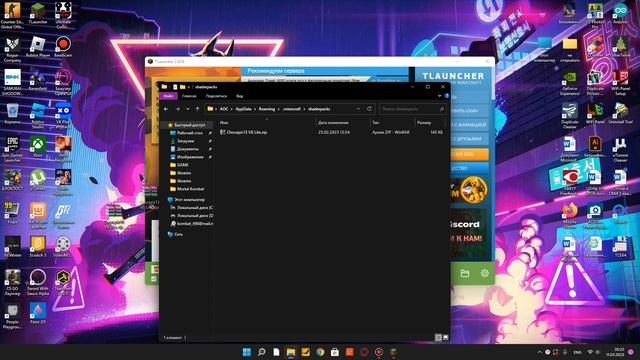This screenshot has width=640, height=360.
Task: Select Этот компьютер in navigation pane
Action: (x=188, y=200)
